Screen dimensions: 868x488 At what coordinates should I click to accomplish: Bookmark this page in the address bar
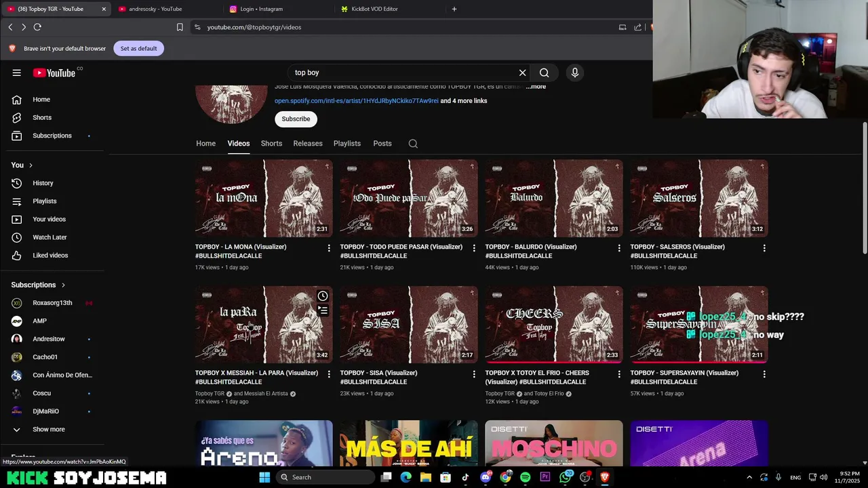[180, 27]
